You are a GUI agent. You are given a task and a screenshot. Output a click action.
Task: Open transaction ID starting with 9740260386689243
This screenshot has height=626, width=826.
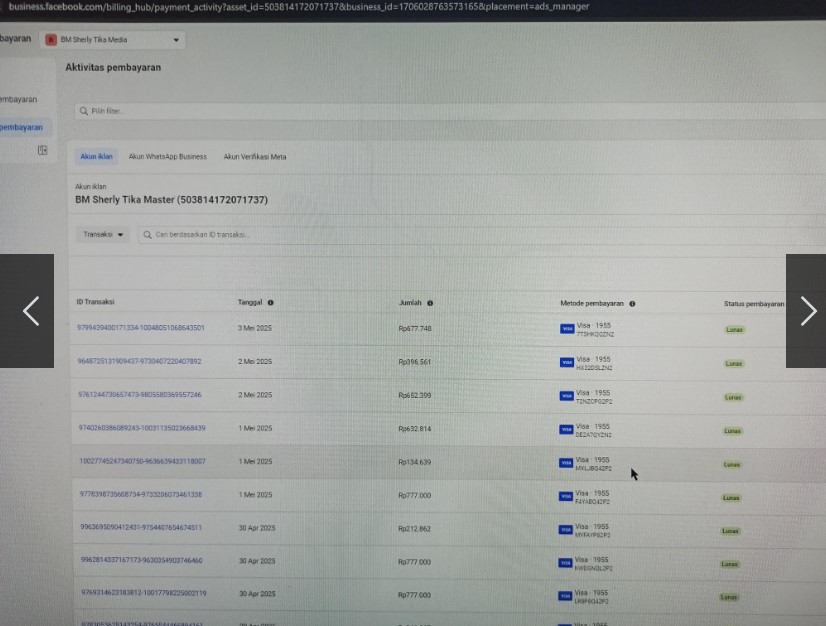pos(141,428)
